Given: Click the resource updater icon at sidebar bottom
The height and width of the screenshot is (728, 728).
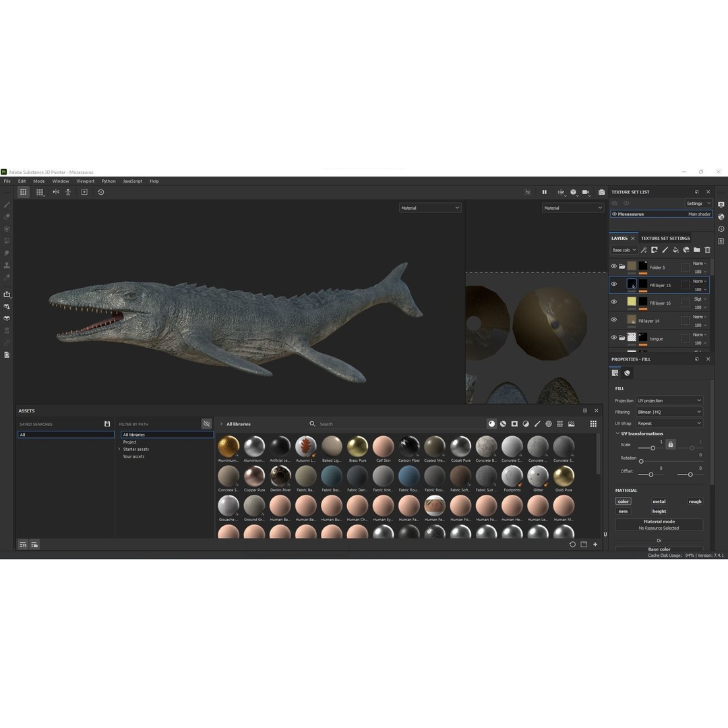Looking at the screenshot, I should tap(7, 355).
